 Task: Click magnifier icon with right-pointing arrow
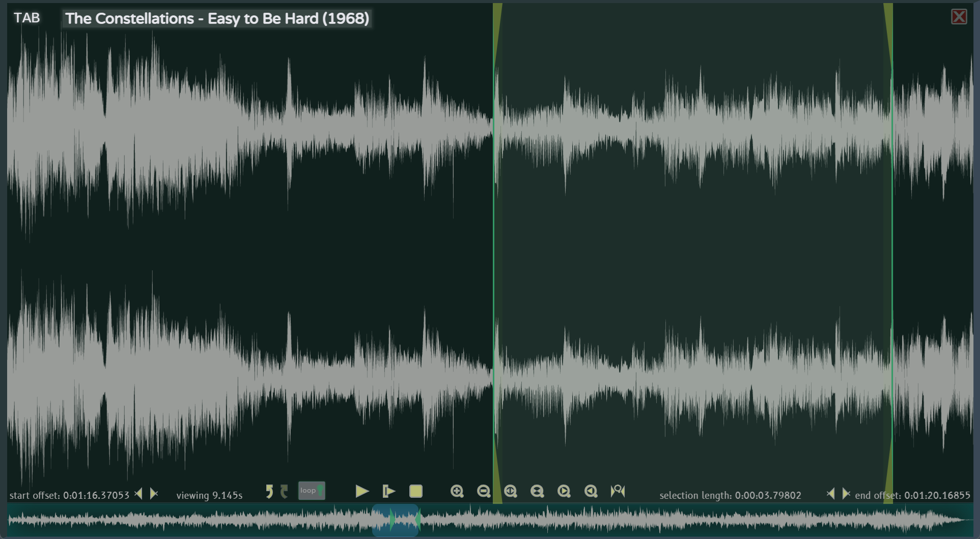point(564,491)
